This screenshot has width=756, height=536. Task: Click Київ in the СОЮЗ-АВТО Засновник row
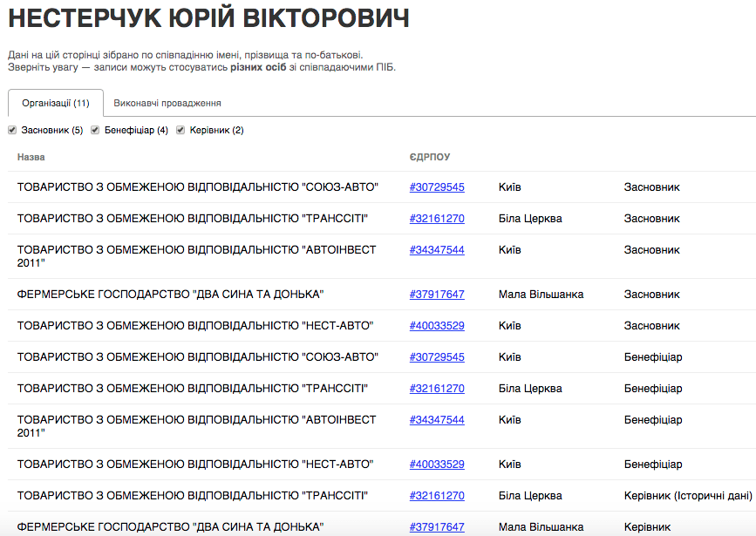(x=509, y=187)
